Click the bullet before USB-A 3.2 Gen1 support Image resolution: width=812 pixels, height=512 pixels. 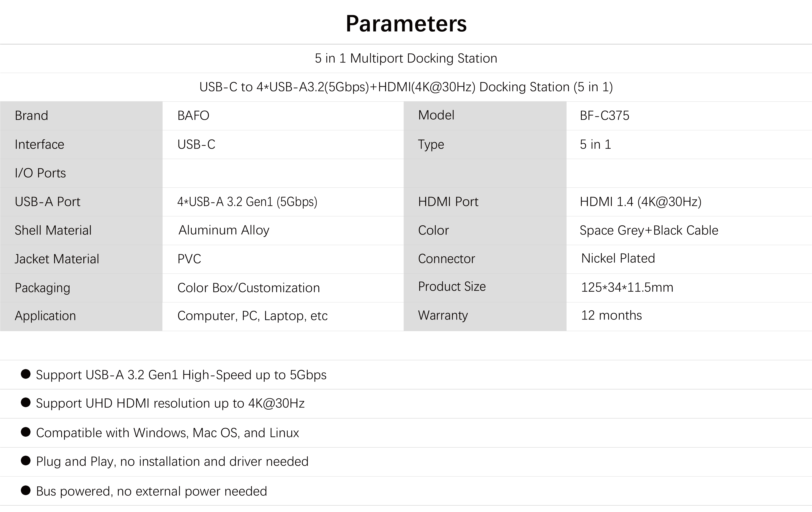point(26,374)
